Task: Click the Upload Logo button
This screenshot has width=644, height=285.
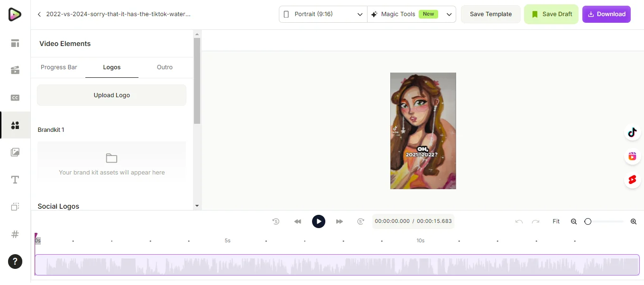Action: point(112,95)
